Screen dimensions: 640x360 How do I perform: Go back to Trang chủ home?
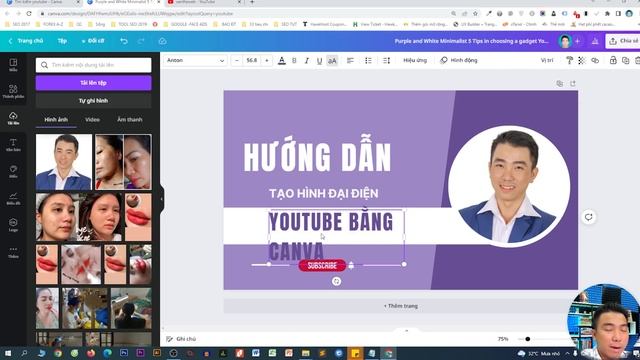(26, 41)
